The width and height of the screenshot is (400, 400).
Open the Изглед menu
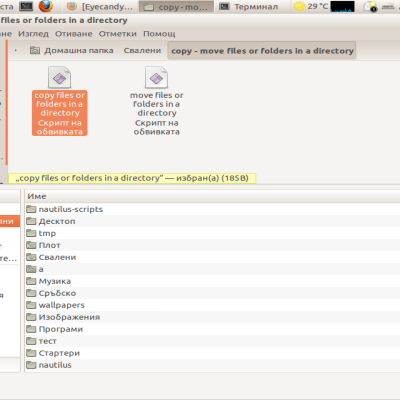pos(33,34)
